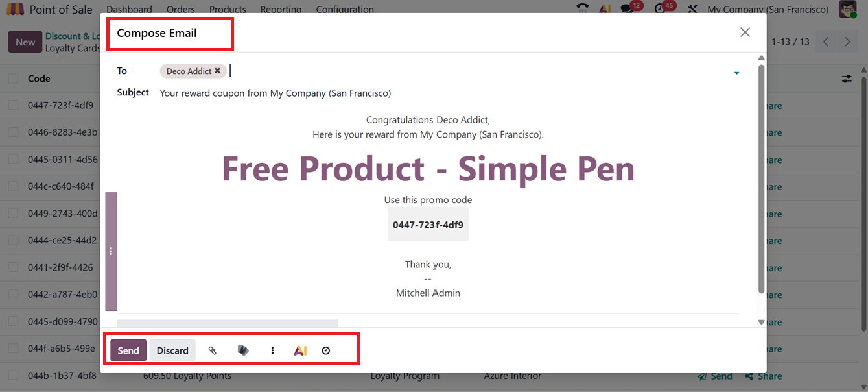868x392 pixels.
Task: Open recipient suggestions dropdown in the To field
Action: [736, 73]
